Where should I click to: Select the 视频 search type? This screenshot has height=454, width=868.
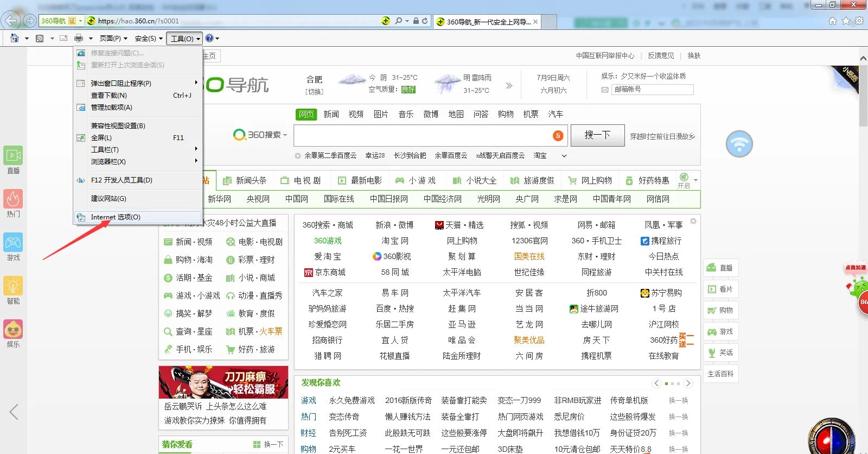click(x=356, y=114)
